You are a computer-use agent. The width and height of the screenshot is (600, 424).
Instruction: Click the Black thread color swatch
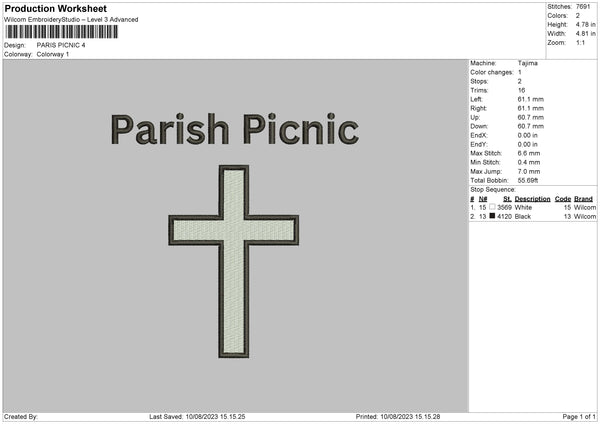pyautogui.click(x=492, y=216)
